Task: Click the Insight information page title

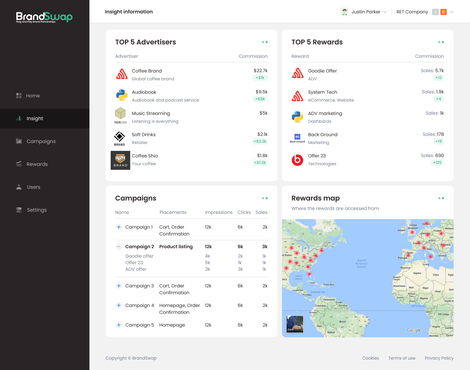Action: coord(129,12)
